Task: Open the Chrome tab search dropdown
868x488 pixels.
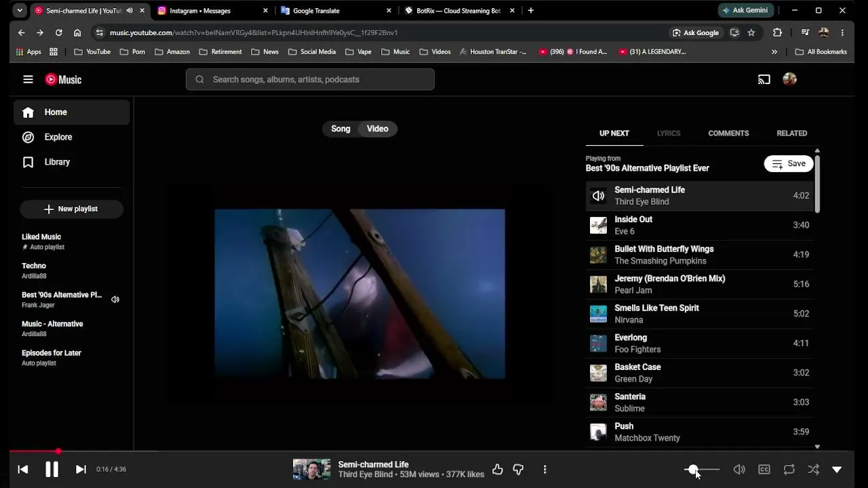Action: 20,11
